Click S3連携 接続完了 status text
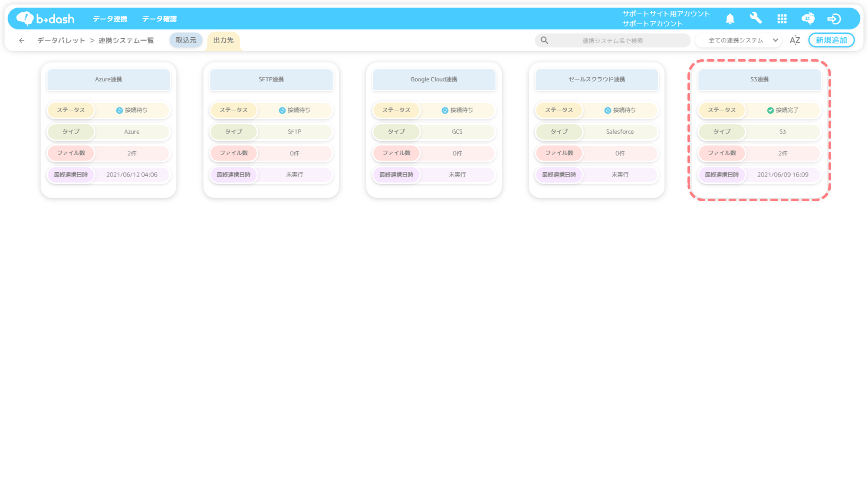The height and width of the screenshot is (488, 868). coord(787,111)
